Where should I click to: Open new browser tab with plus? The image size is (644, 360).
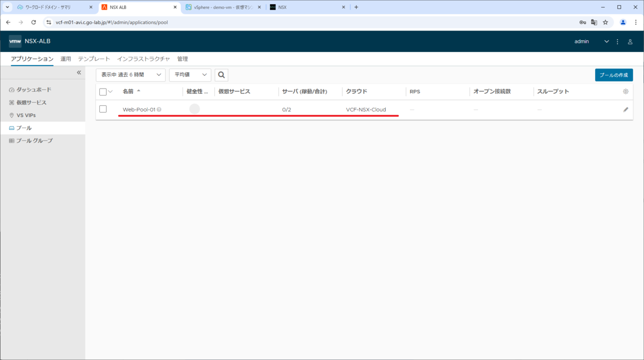tap(356, 7)
